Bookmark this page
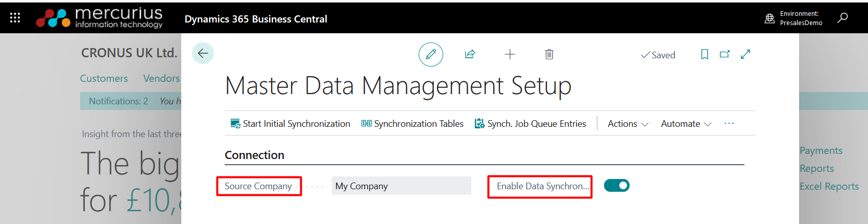Screen dimensions: 868x224 pos(705,54)
